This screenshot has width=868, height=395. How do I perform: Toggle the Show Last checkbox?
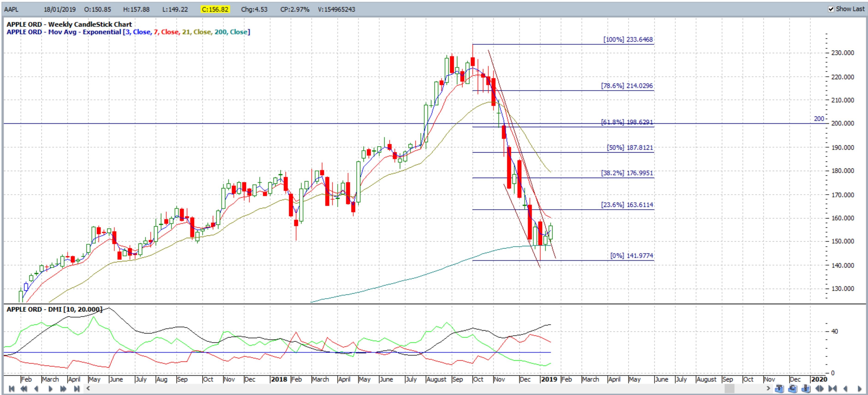pos(831,9)
